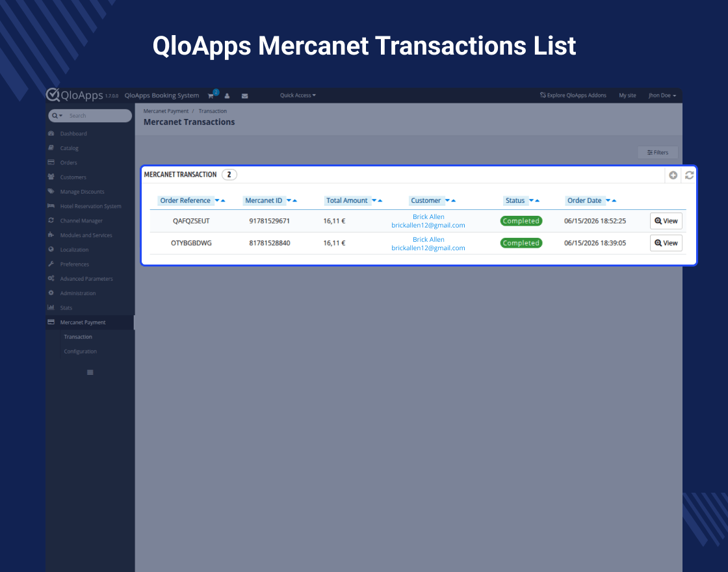
Task: Sort Total Amount descending arrow
Action: pyautogui.click(x=374, y=201)
